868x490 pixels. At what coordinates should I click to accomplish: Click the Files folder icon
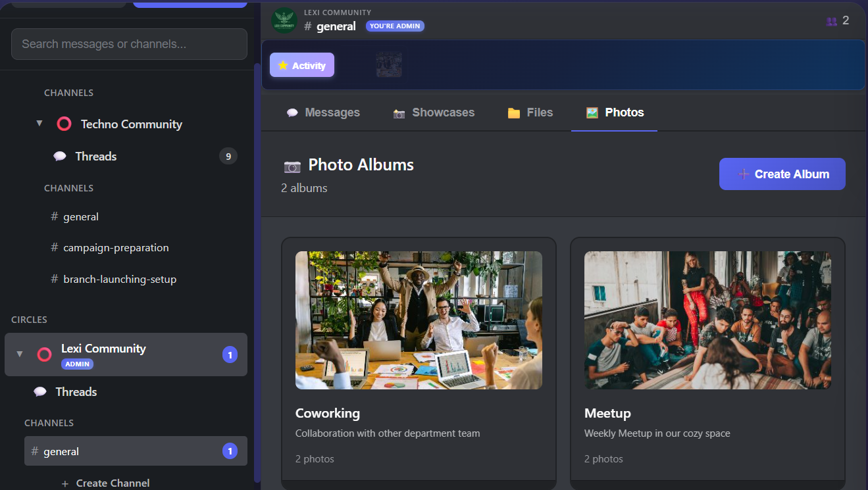(513, 112)
